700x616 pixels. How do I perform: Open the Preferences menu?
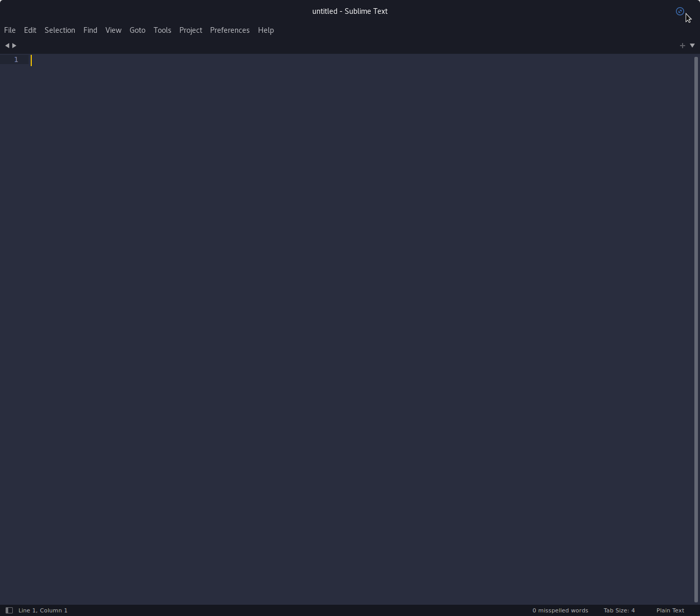(x=230, y=30)
